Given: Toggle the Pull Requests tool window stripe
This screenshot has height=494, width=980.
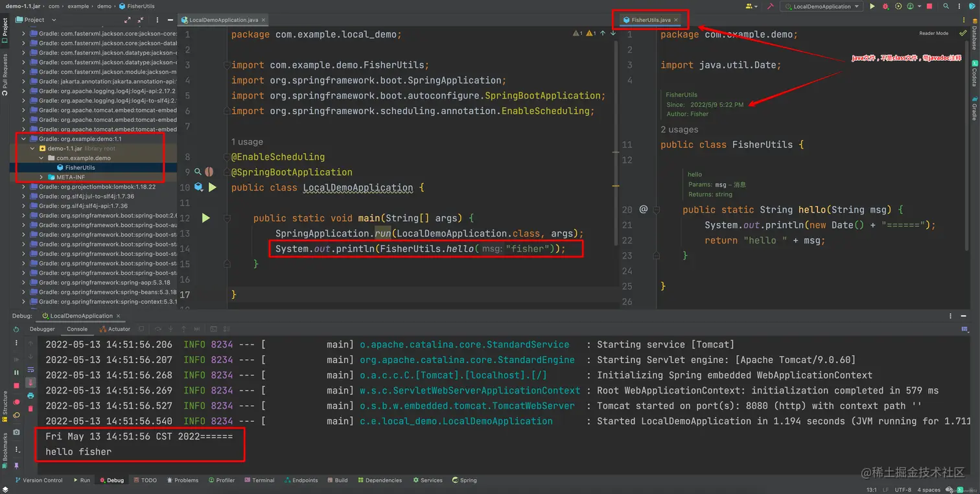Looking at the screenshot, I should [5, 75].
